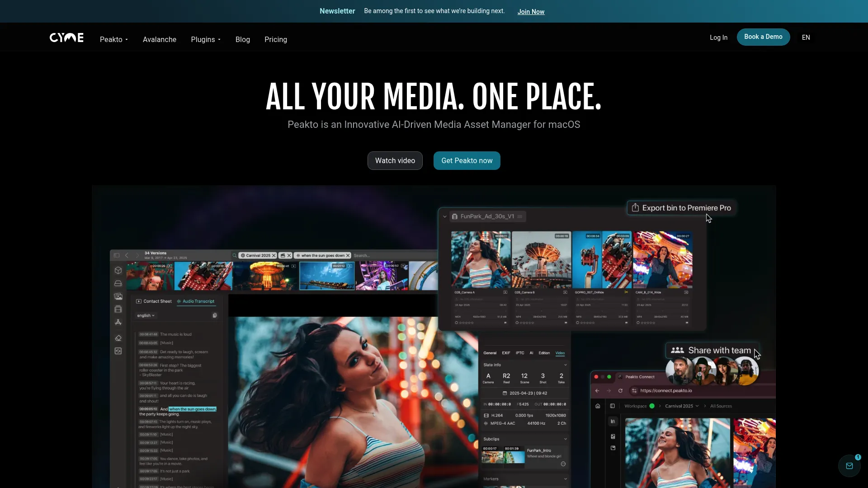Image resolution: width=868 pixels, height=488 pixels.
Task: Click the copy transcript clipboard icon
Action: (215, 315)
